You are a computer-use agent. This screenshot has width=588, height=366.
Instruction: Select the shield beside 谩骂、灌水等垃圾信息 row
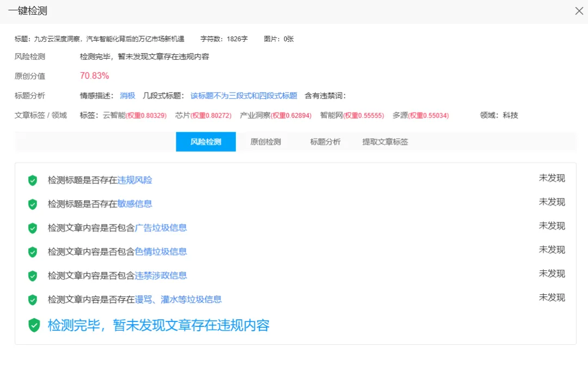[32, 300]
